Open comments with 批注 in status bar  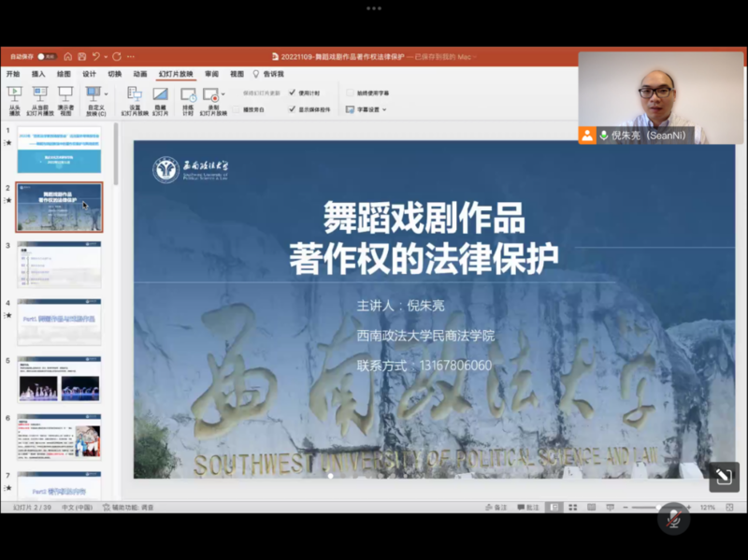528,507
